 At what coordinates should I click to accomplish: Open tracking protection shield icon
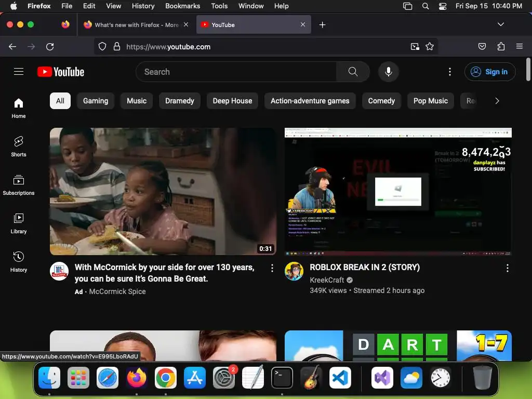pyautogui.click(x=102, y=46)
